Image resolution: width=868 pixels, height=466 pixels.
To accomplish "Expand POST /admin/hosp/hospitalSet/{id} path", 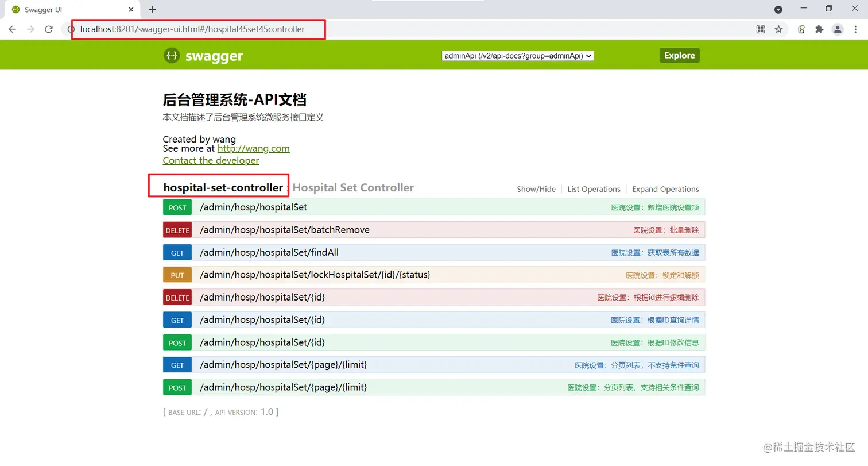I will [262, 342].
